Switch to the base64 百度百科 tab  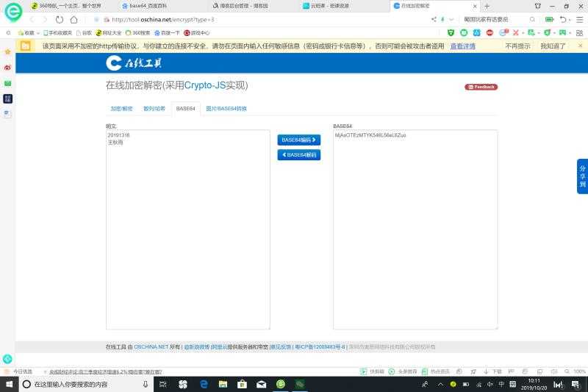146,6
